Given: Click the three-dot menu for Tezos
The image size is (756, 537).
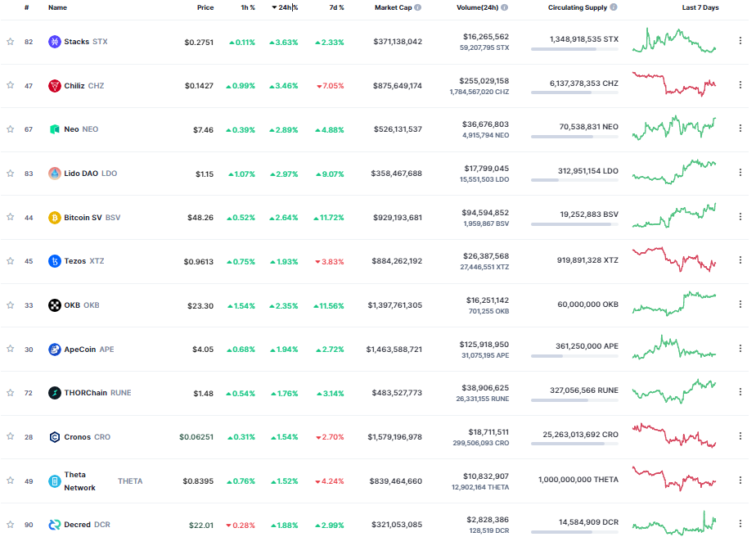Looking at the screenshot, I should 740,260.
